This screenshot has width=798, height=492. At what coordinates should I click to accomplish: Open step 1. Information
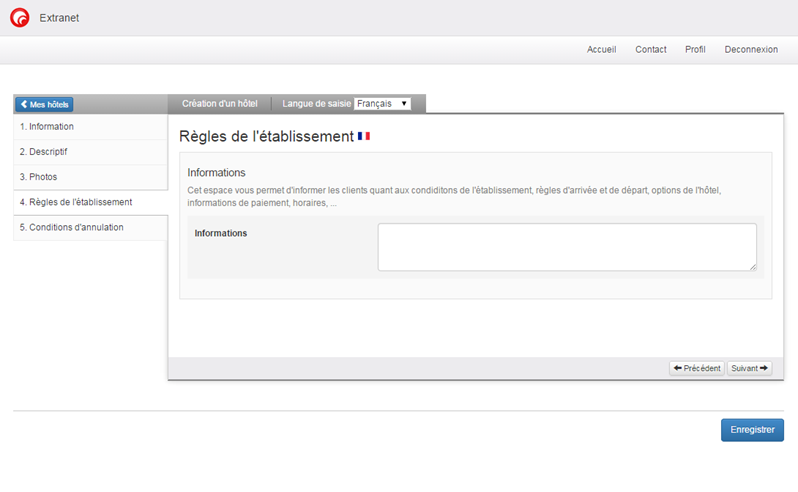click(x=47, y=127)
